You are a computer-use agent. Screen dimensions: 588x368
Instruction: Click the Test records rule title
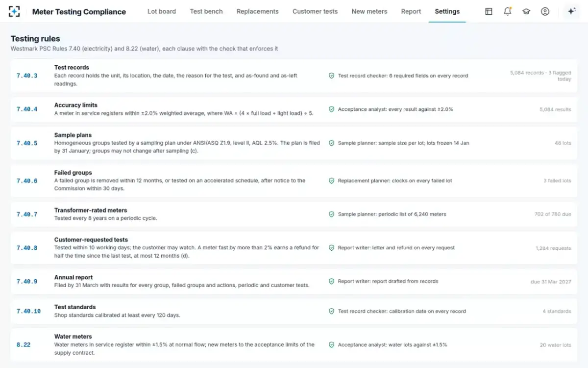click(x=72, y=68)
